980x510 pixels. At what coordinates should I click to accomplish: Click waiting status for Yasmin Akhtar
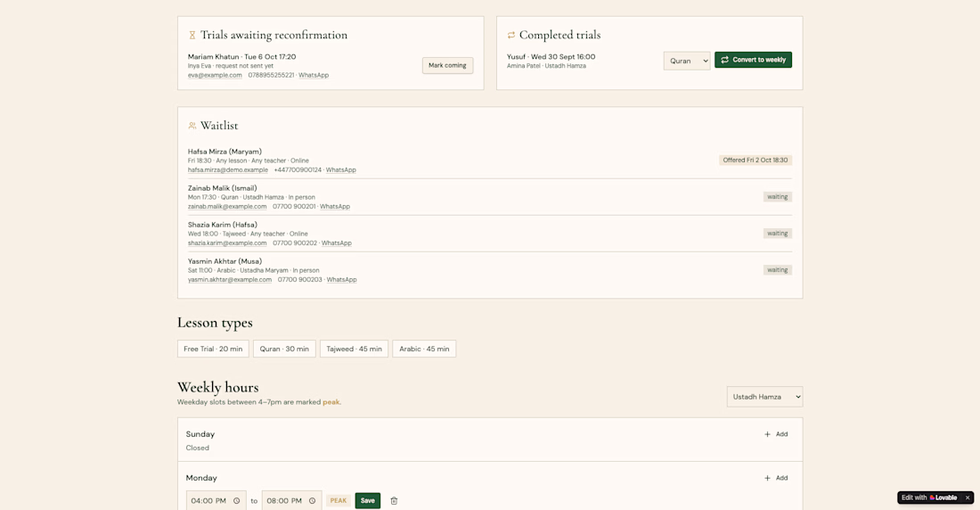pos(778,270)
